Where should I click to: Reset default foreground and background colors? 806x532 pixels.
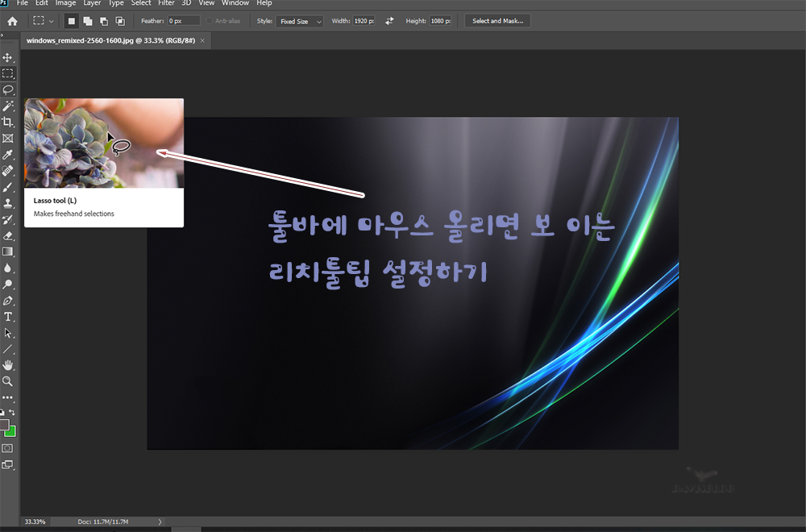(x=2, y=412)
